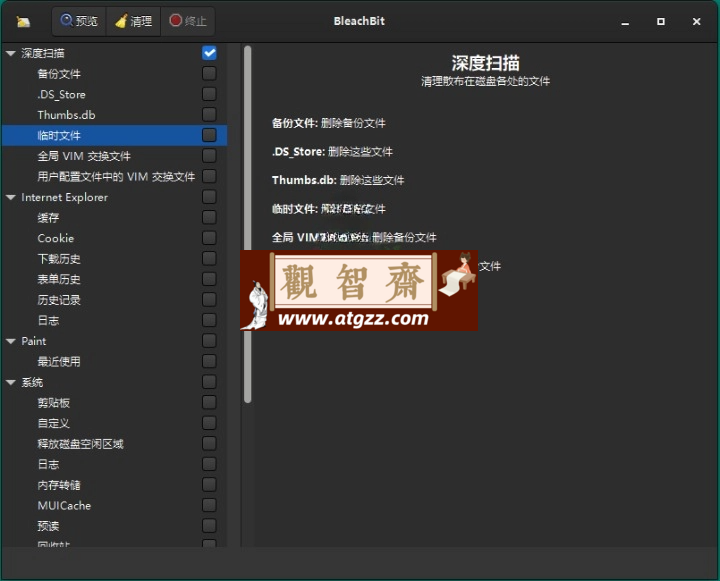
Task: Select 用户配置文件中的 VIM 交换文件 row
Action: click(114, 176)
